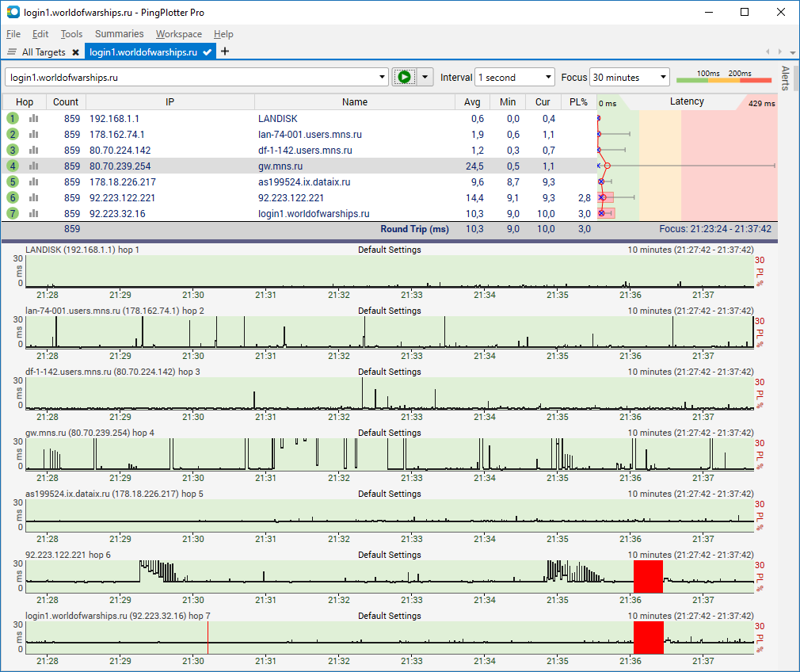Select lan-74-001.users.mns.ru name cell
The image size is (800, 672).
click(x=310, y=134)
